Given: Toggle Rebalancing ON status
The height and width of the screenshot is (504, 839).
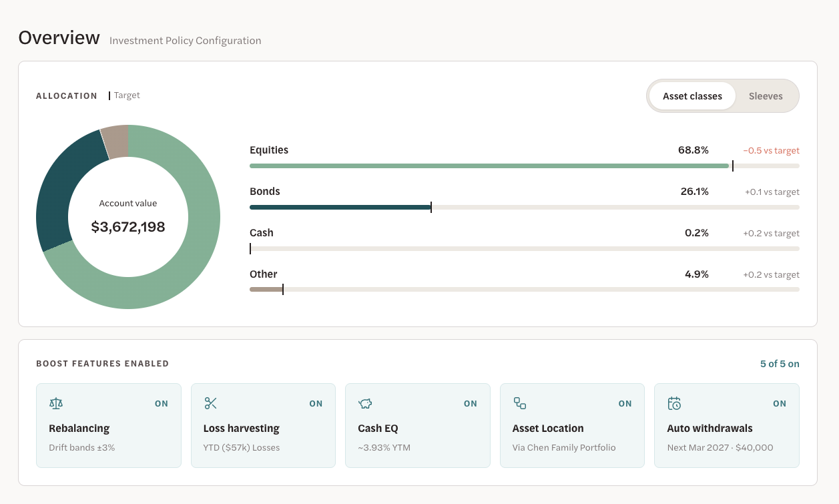Looking at the screenshot, I should pyautogui.click(x=162, y=403).
